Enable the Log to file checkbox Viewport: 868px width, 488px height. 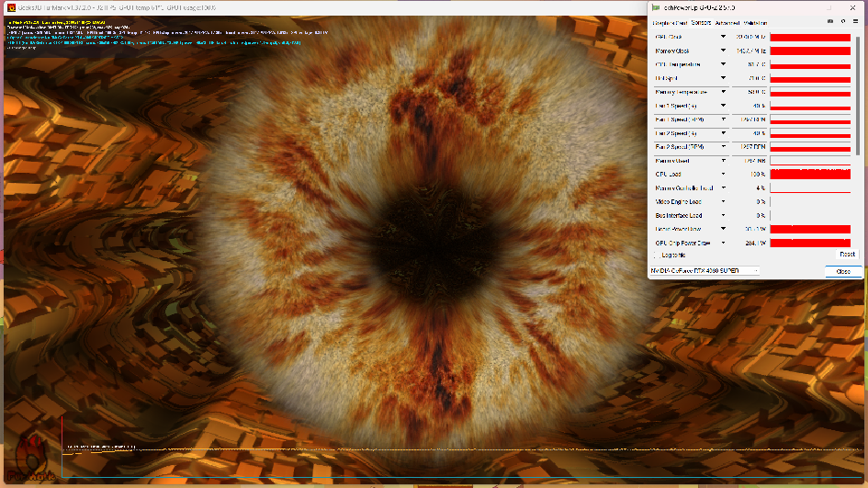656,255
